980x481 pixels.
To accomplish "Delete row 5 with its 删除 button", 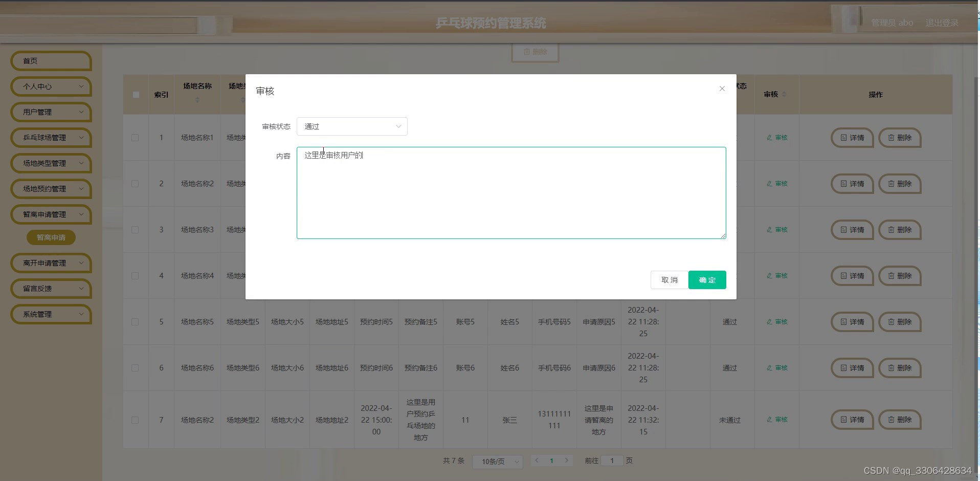I will point(900,322).
